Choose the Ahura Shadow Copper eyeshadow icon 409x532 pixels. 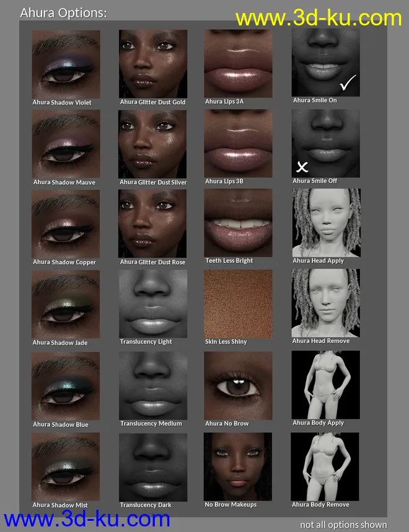click(66, 224)
